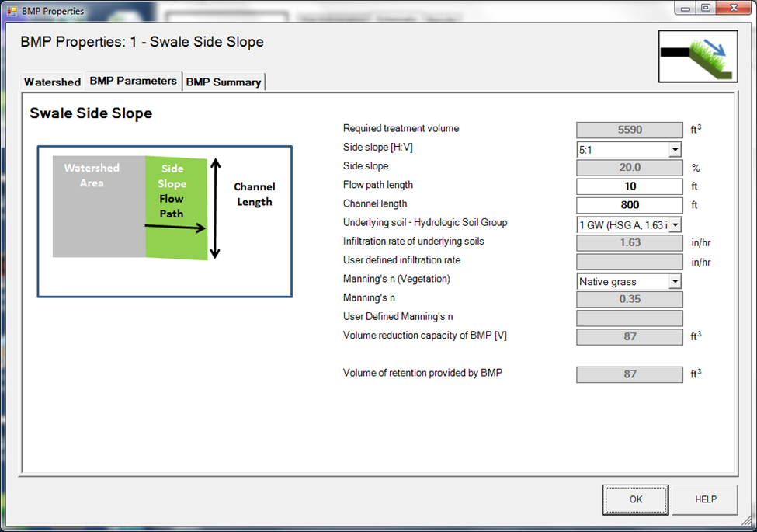This screenshot has width=757, height=532.
Task: Close the BMP Properties window
Action: tap(732, 9)
